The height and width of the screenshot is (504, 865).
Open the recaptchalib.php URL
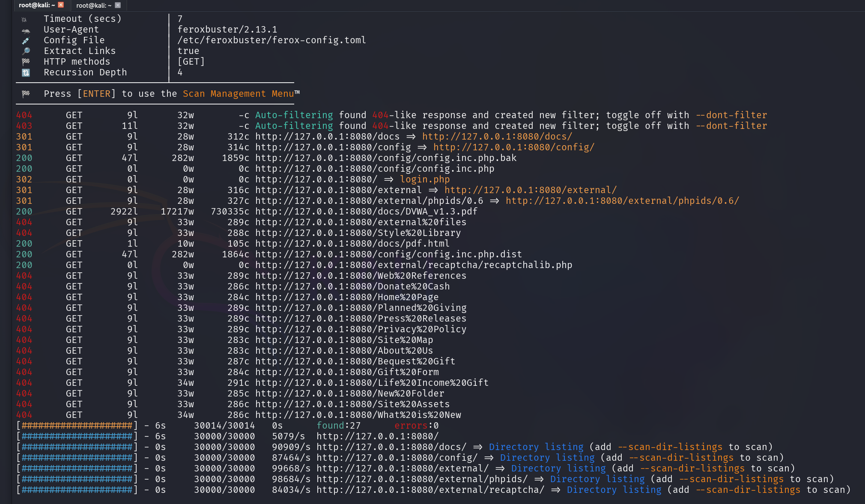[x=414, y=265]
